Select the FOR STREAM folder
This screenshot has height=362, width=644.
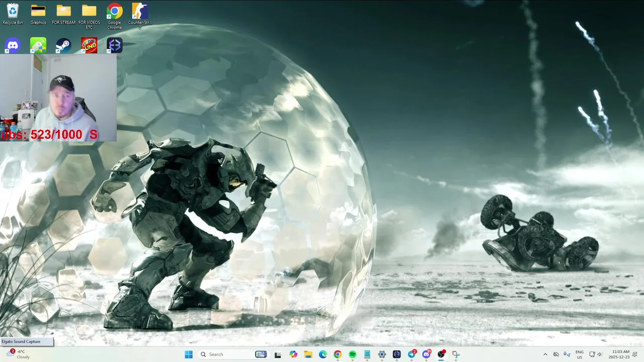63,14
